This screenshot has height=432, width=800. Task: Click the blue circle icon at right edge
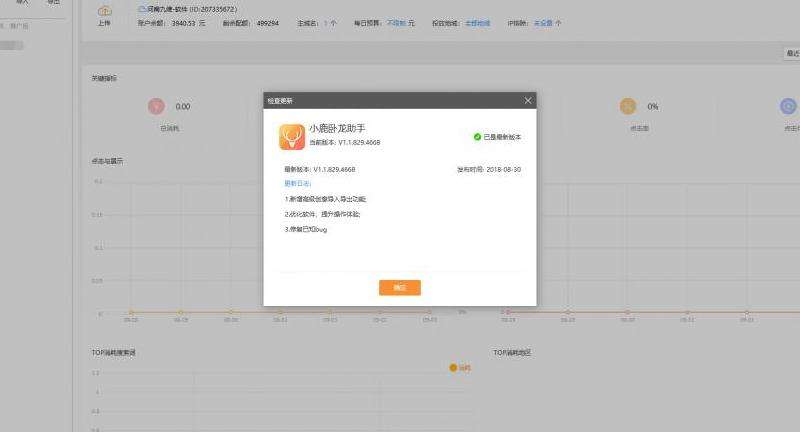(788, 106)
